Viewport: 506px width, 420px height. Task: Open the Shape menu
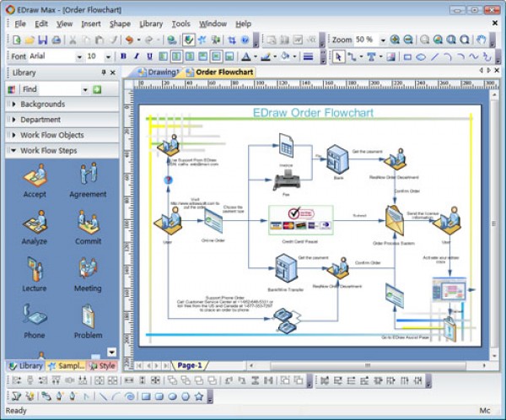[x=120, y=24]
